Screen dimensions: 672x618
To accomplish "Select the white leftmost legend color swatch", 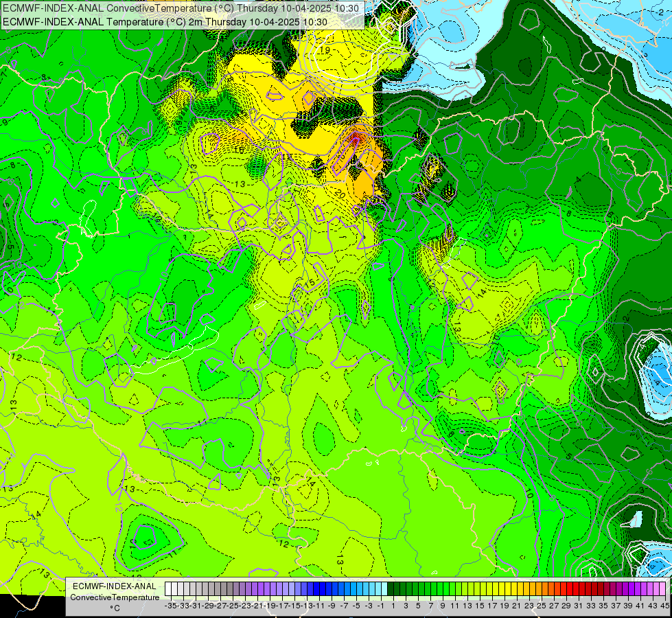I will pos(168,589).
